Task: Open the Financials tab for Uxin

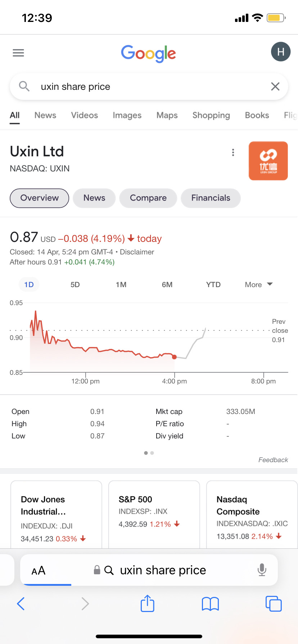Action: 211,198
